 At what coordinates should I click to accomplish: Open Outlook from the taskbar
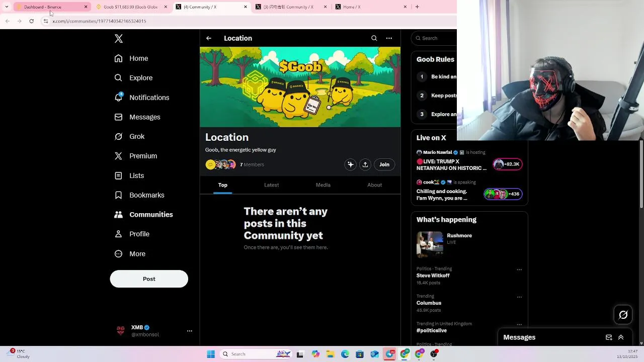[375, 354]
